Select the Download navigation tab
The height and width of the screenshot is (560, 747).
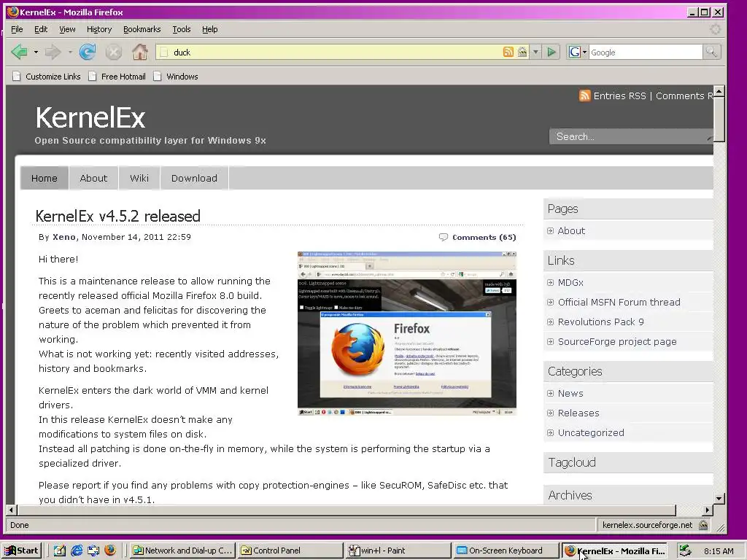click(x=194, y=178)
